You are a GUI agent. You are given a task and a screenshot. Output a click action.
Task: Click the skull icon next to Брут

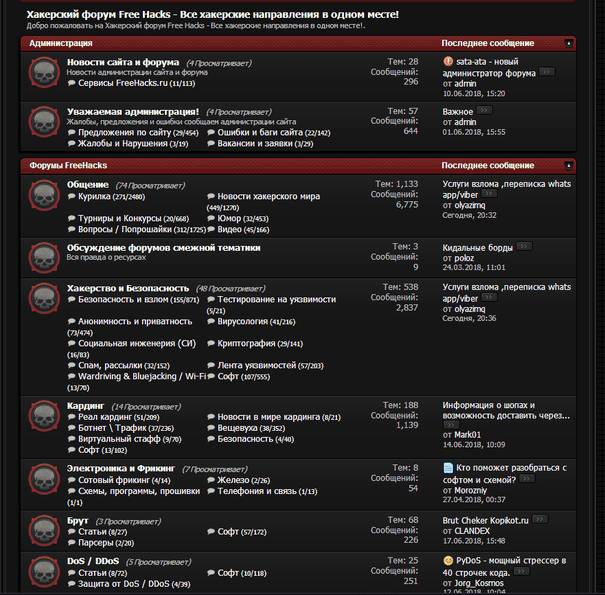click(x=43, y=530)
